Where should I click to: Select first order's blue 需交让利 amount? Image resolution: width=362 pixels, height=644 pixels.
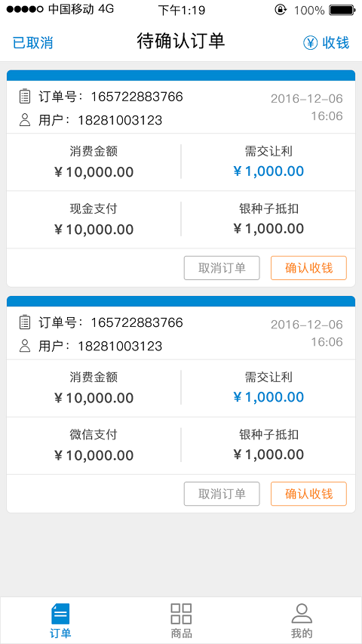(268, 171)
